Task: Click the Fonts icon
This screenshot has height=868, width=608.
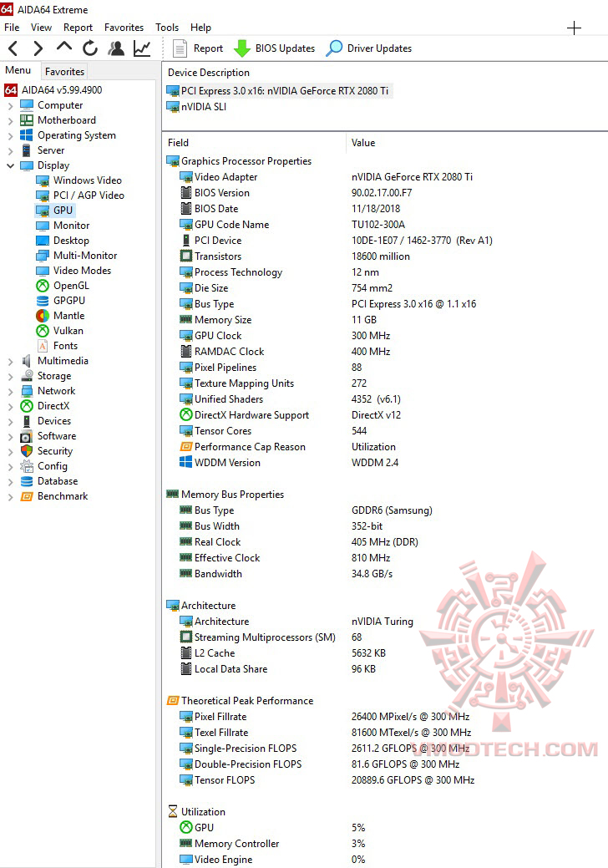Action: (43, 346)
